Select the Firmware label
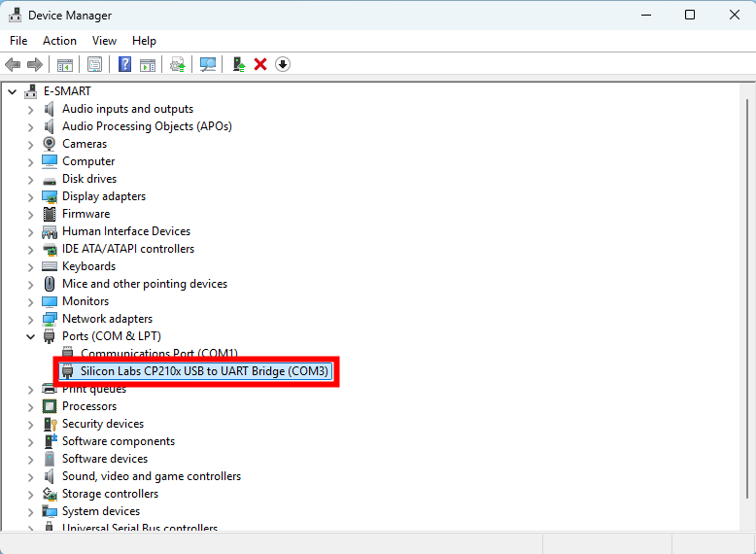Image resolution: width=756 pixels, height=554 pixels. pos(86,214)
